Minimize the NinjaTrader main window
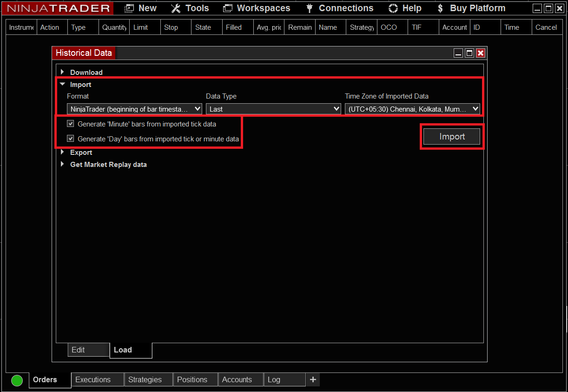This screenshot has height=392, width=568. pyautogui.click(x=537, y=8)
